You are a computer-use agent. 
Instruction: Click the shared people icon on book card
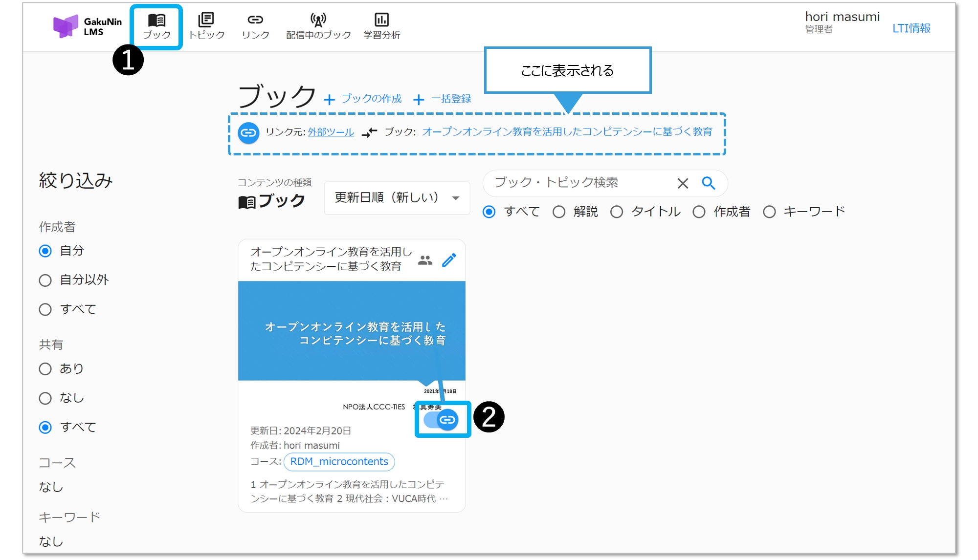(x=425, y=260)
